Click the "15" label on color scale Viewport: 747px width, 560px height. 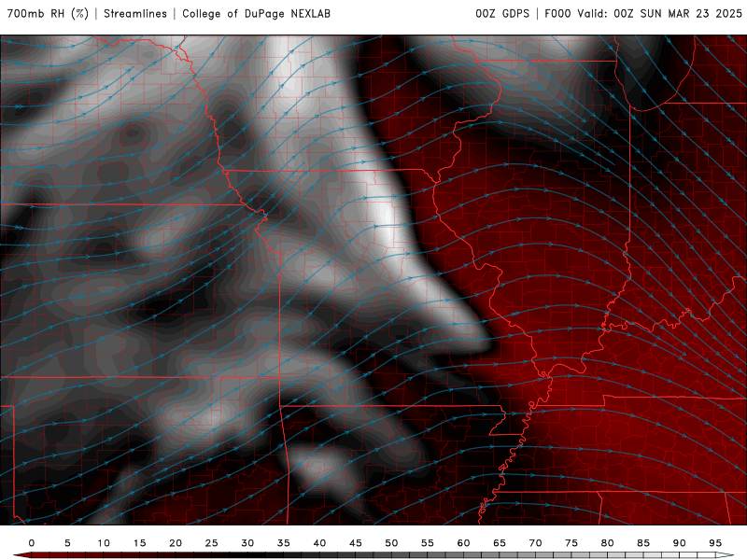tap(139, 543)
